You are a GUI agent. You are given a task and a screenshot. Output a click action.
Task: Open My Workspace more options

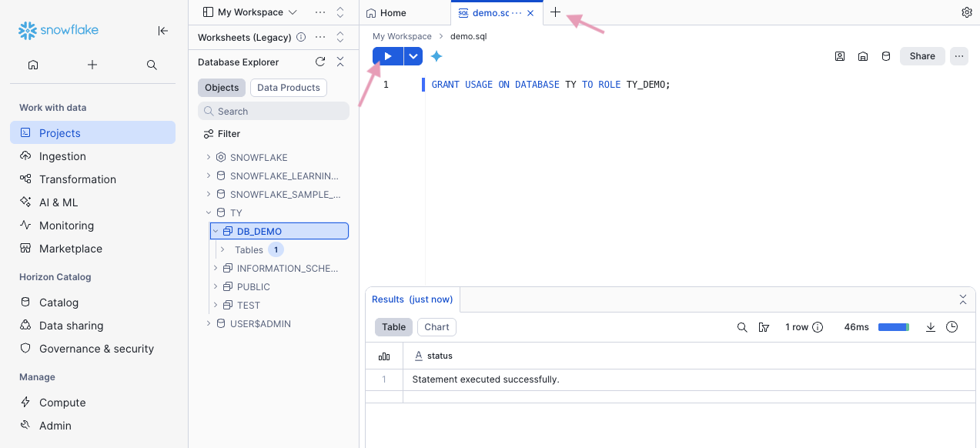coord(320,12)
